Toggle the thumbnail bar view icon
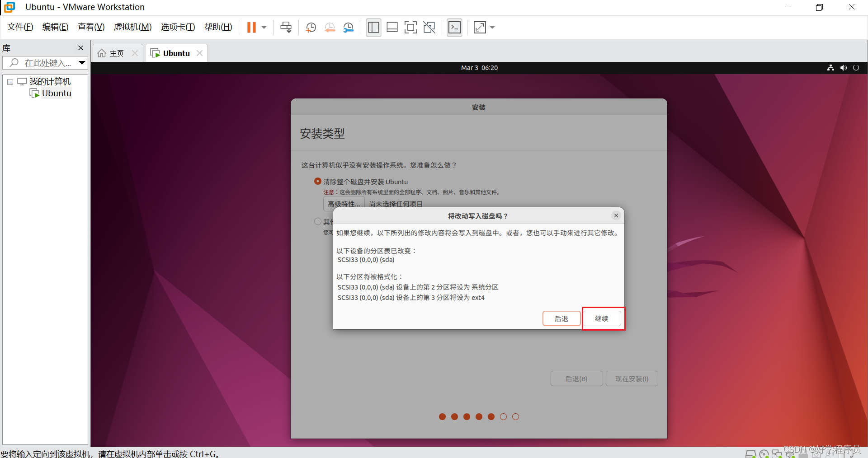 click(x=392, y=28)
